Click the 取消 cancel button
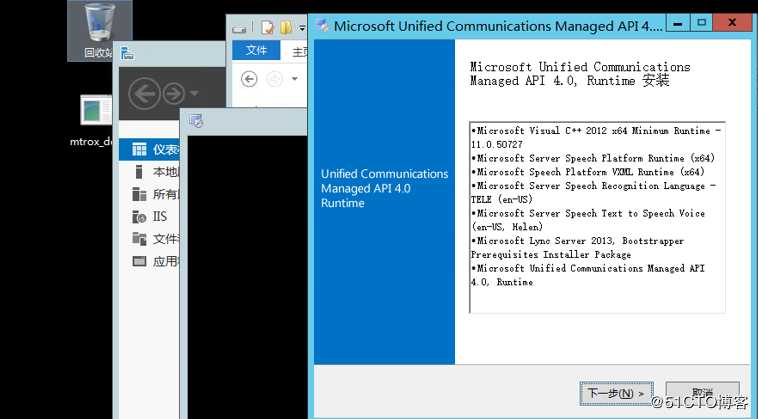This screenshot has height=419, width=758. tap(702, 393)
